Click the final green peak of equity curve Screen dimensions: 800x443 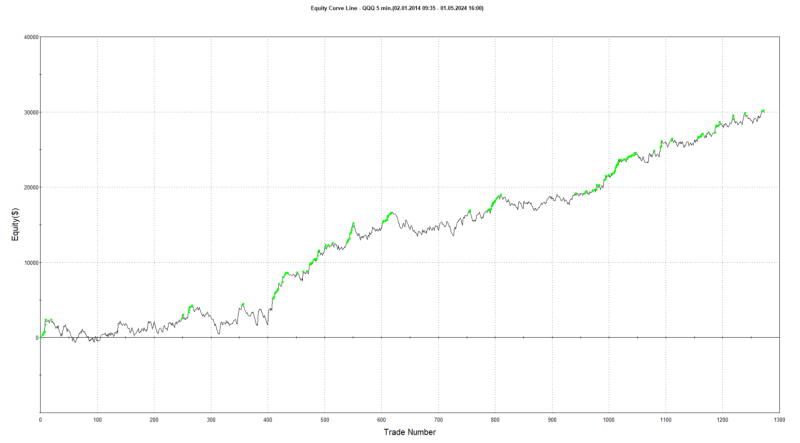coord(763,111)
